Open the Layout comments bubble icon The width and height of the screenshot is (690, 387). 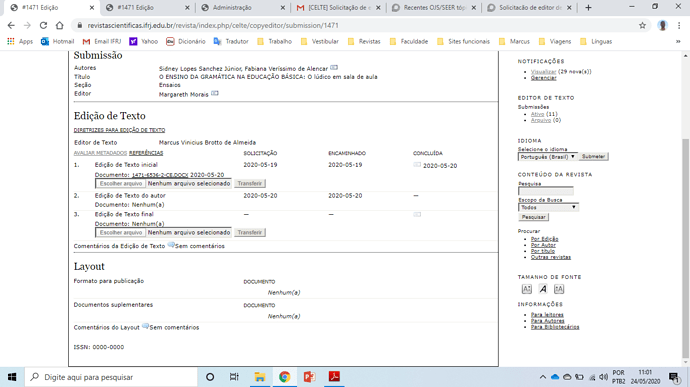[145, 326]
